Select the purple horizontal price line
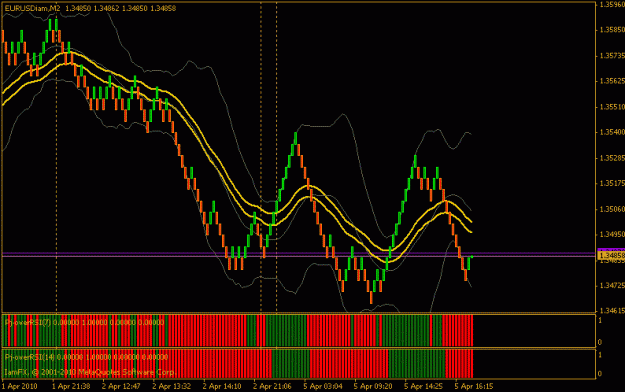The height and width of the screenshot is (392, 625). (x=299, y=253)
